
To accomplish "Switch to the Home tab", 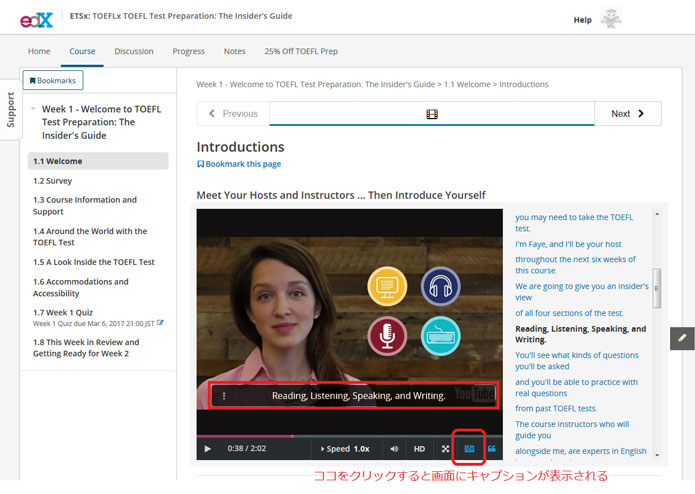I will coord(39,51).
